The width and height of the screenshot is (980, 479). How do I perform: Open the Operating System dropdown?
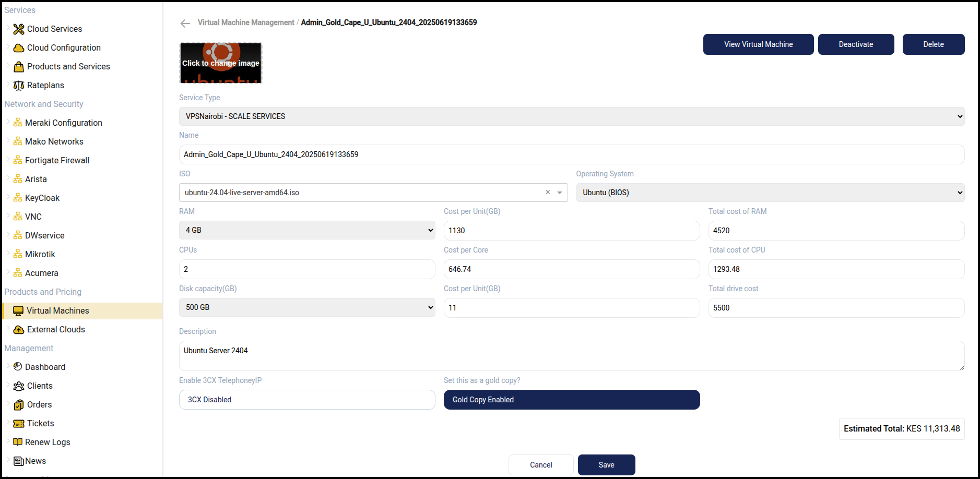click(770, 193)
